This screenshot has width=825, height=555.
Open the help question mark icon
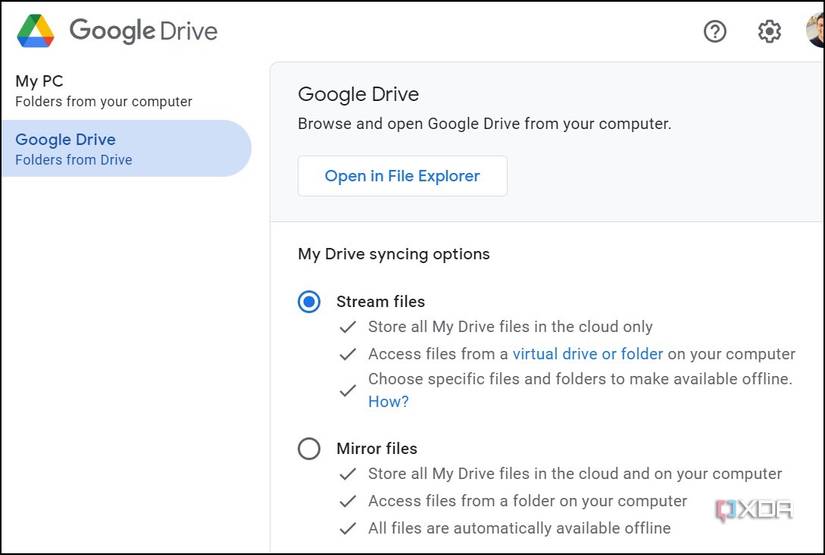pos(715,32)
